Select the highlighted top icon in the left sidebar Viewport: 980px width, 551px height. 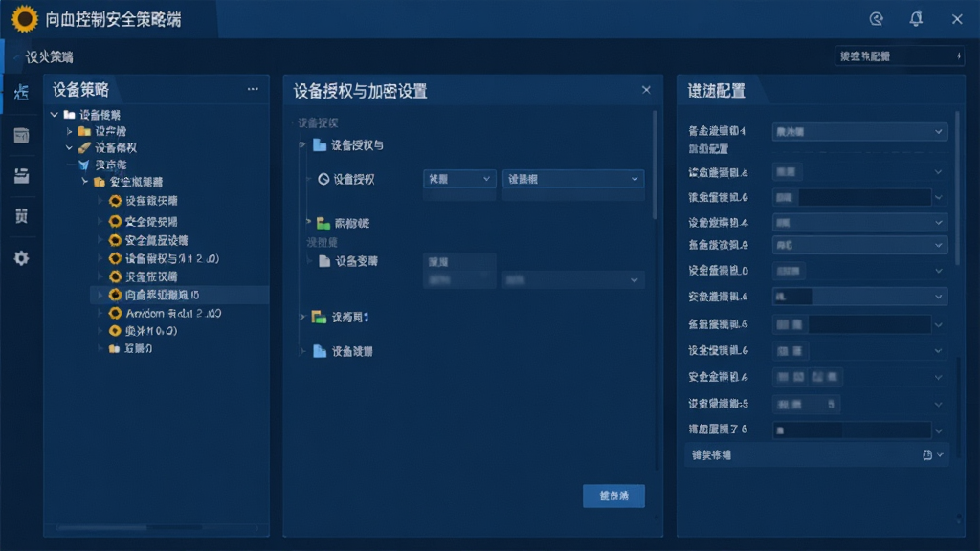[21, 93]
